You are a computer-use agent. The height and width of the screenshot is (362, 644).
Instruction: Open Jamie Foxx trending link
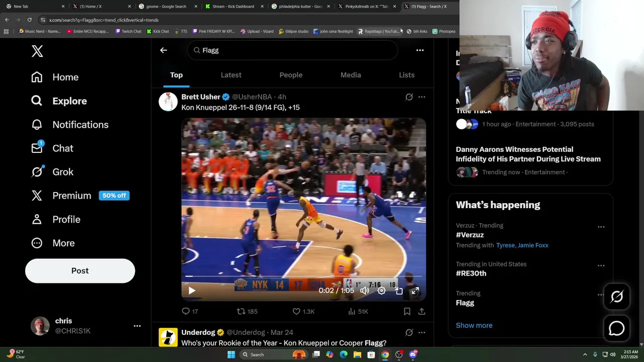point(533,245)
